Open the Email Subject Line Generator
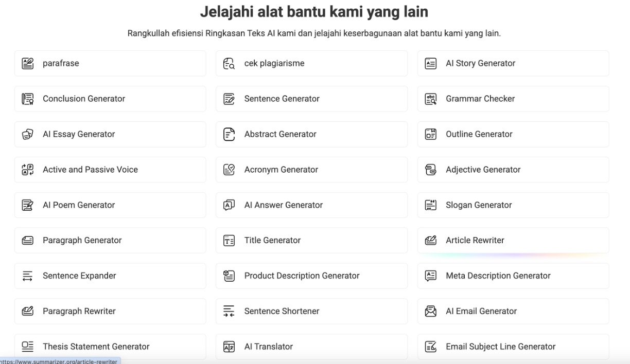This screenshot has height=364, width=630. pos(500,347)
